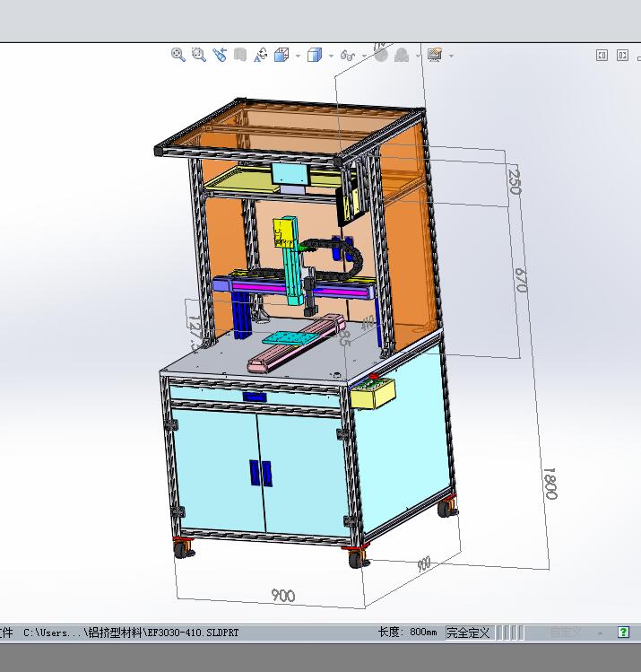Image resolution: width=641 pixels, height=672 pixels.
Task: Open the Apply Scene dropdown arrow
Action: (419, 56)
